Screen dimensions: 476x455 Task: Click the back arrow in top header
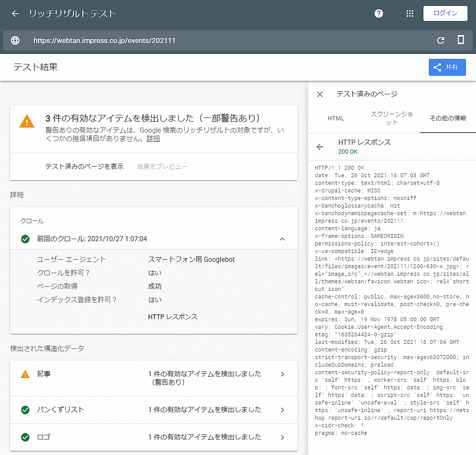(x=15, y=13)
